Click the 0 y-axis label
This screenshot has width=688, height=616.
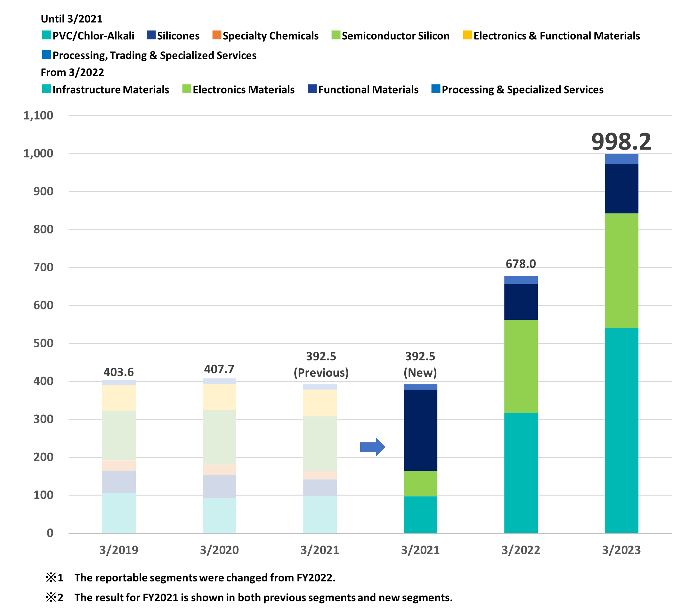(x=50, y=533)
